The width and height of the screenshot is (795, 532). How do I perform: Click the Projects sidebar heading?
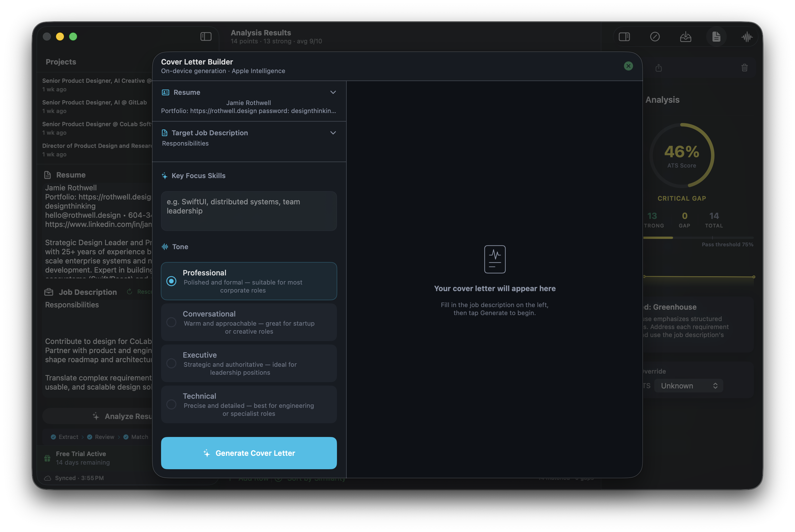(61, 62)
